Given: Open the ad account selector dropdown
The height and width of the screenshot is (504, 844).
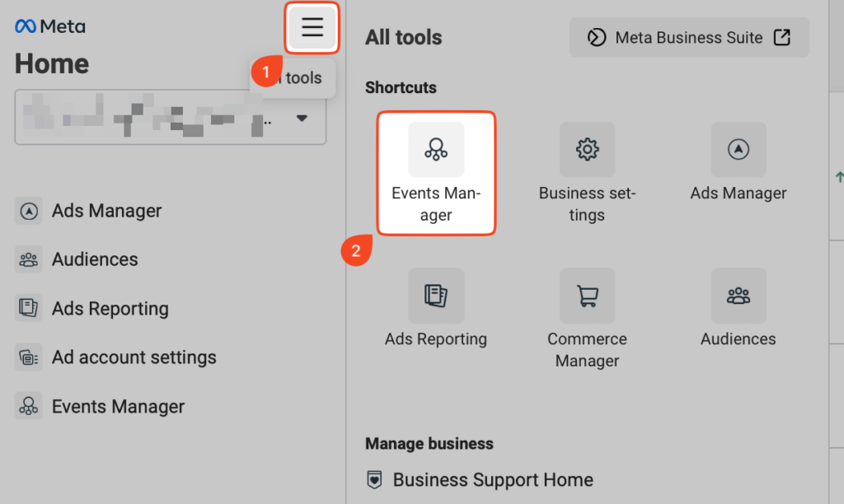Looking at the screenshot, I should click(x=171, y=117).
